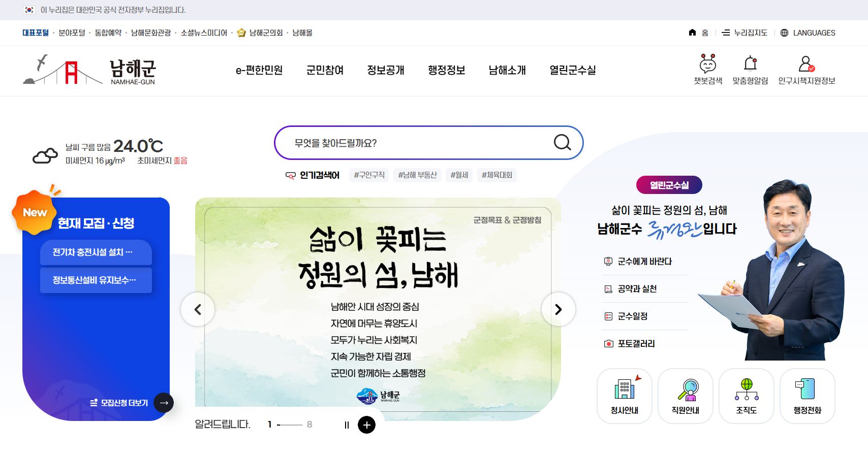Click the 남해군의회 link
Viewport: 868px width, 455px height.
pos(266,32)
